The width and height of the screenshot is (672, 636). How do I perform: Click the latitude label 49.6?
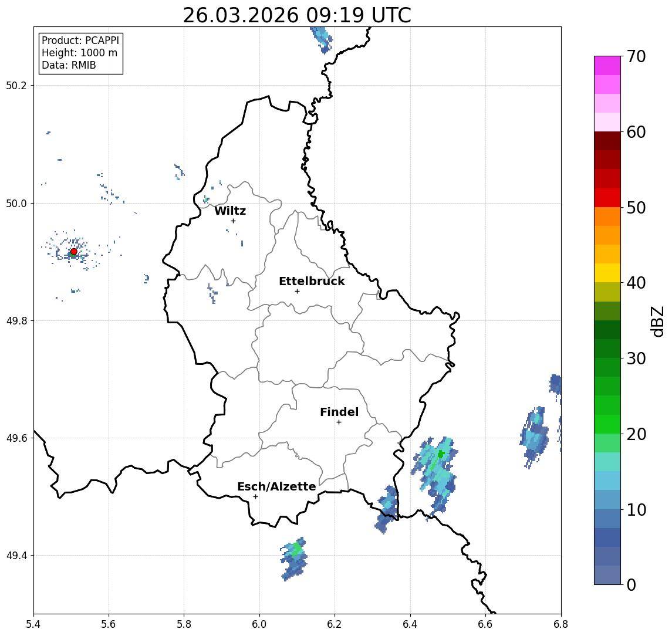(x=16, y=438)
